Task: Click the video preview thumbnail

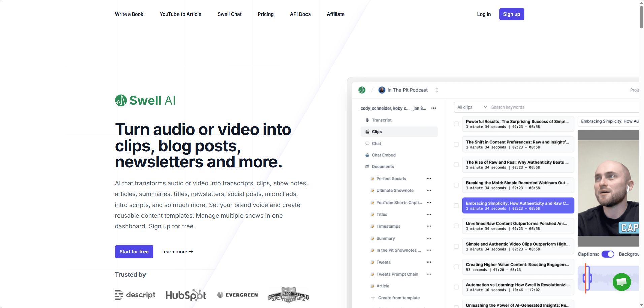Action: [608, 188]
